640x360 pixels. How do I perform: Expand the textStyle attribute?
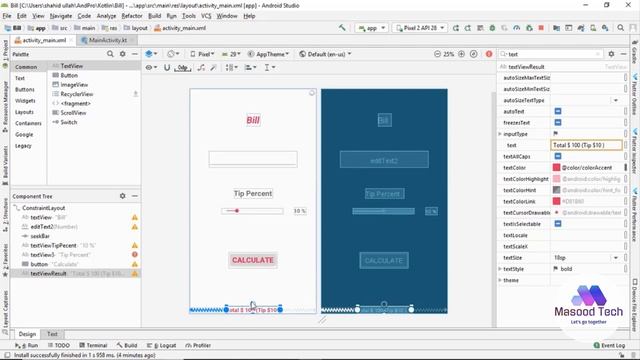pos(500,269)
